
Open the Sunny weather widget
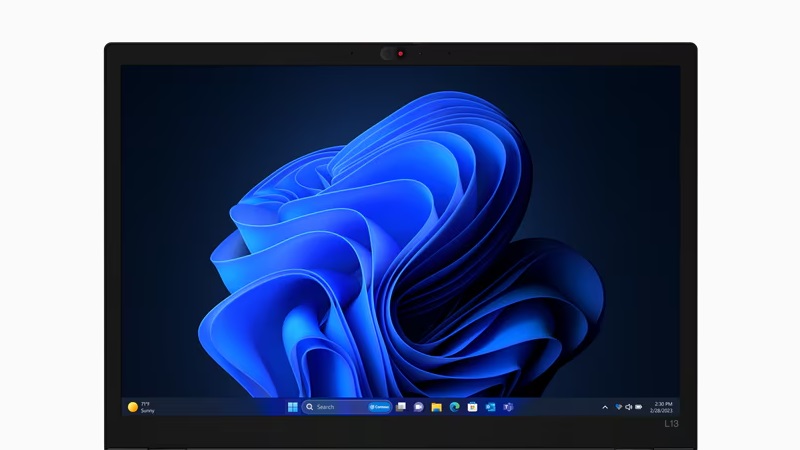(x=141, y=407)
